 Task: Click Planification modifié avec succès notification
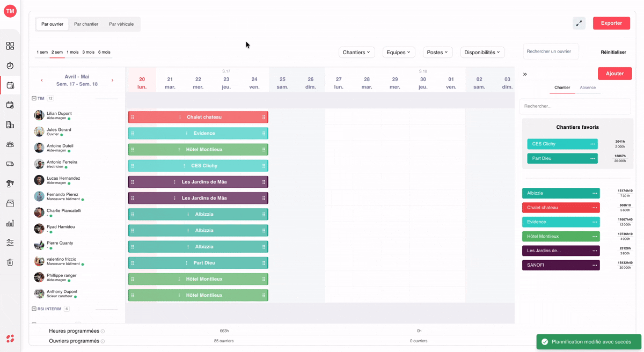(x=589, y=342)
